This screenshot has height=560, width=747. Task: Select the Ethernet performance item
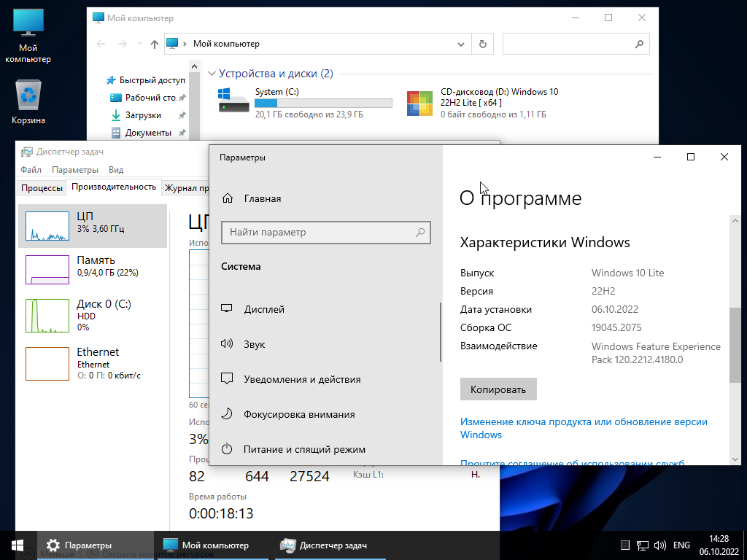point(93,363)
